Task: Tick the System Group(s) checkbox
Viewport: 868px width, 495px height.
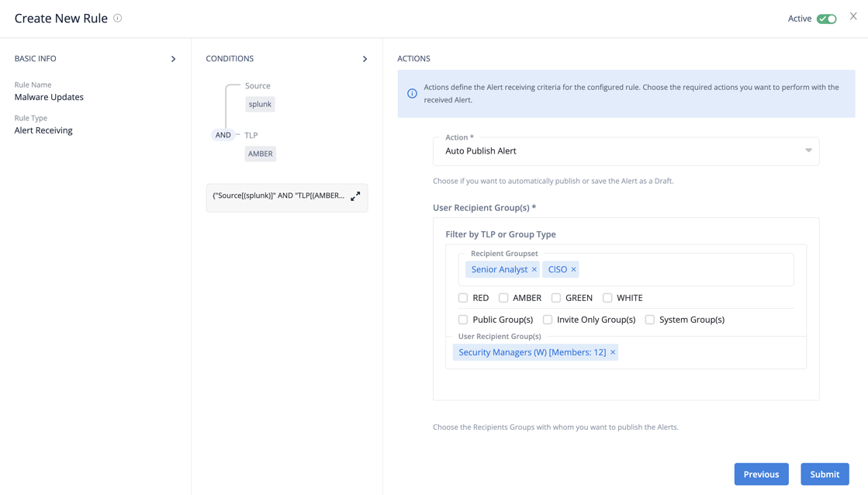Action: click(650, 320)
